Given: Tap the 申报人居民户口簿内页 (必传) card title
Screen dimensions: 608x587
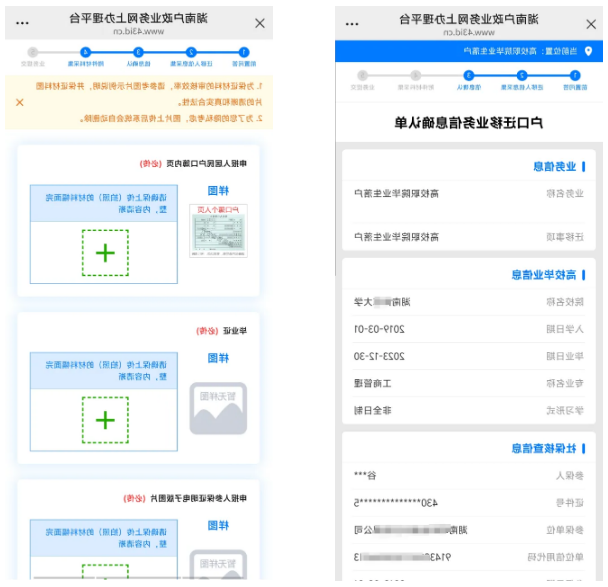Looking at the screenshot, I should pos(193,164).
